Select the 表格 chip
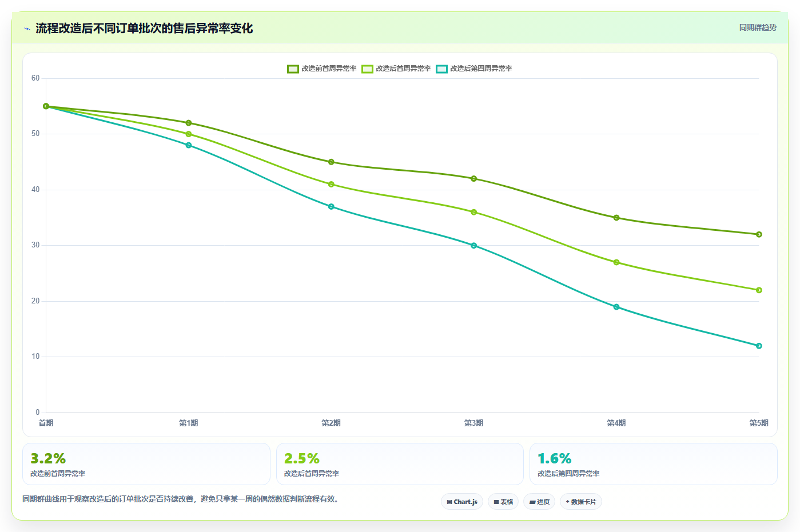 coord(503,502)
